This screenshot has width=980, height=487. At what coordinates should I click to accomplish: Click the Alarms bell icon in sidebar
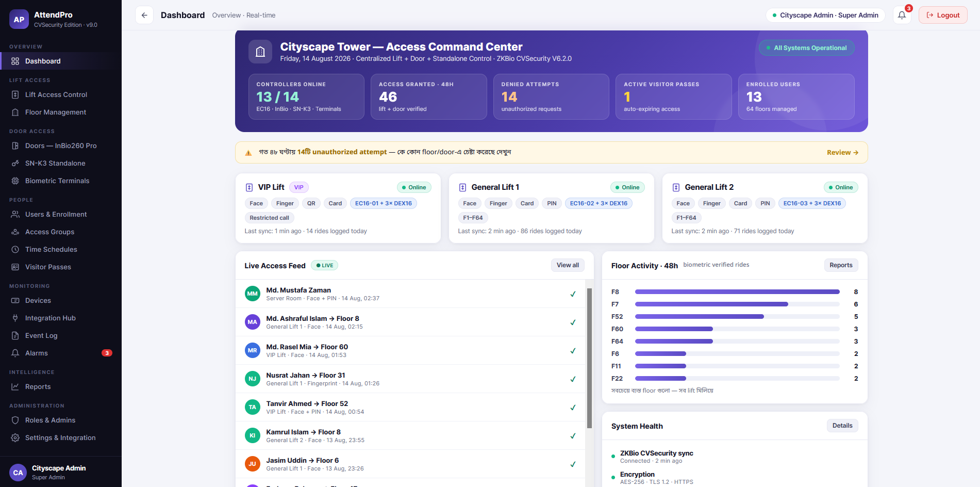15,353
